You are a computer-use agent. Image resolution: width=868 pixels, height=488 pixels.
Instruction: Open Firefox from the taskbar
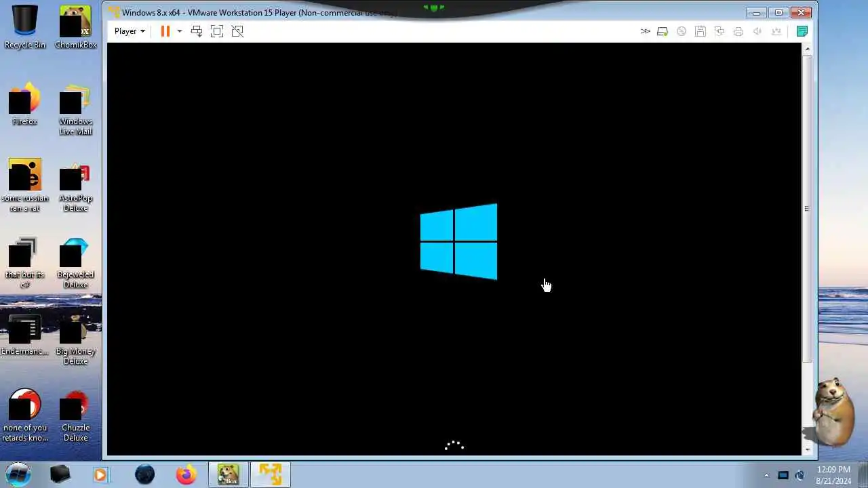click(x=186, y=474)
